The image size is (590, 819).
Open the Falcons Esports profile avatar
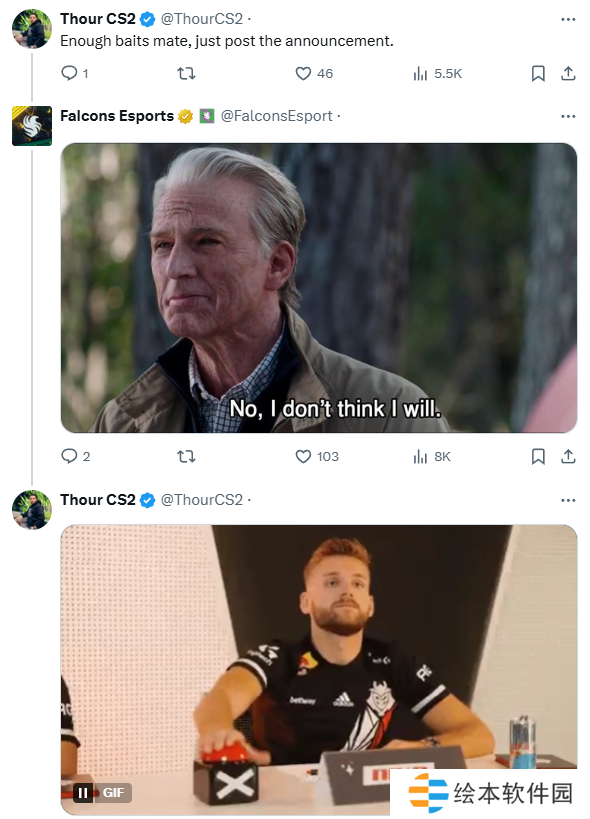click(x=32, y=126)
